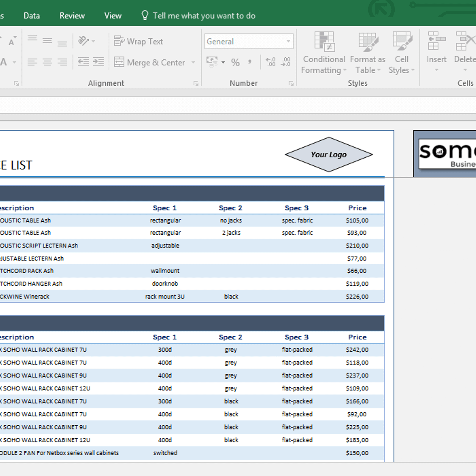
Task: Align text right in Alignment group
Action: (x=62, y=62)
